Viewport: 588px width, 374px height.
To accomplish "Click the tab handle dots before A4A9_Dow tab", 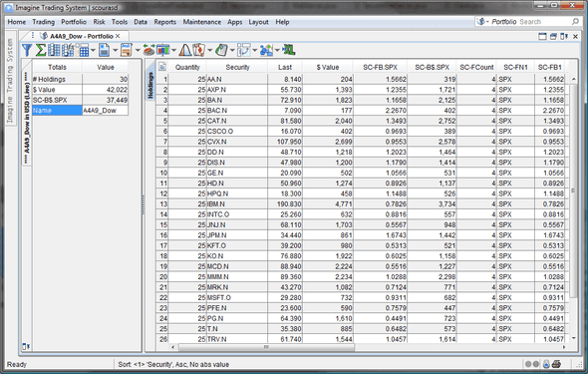I will [33, 36].
